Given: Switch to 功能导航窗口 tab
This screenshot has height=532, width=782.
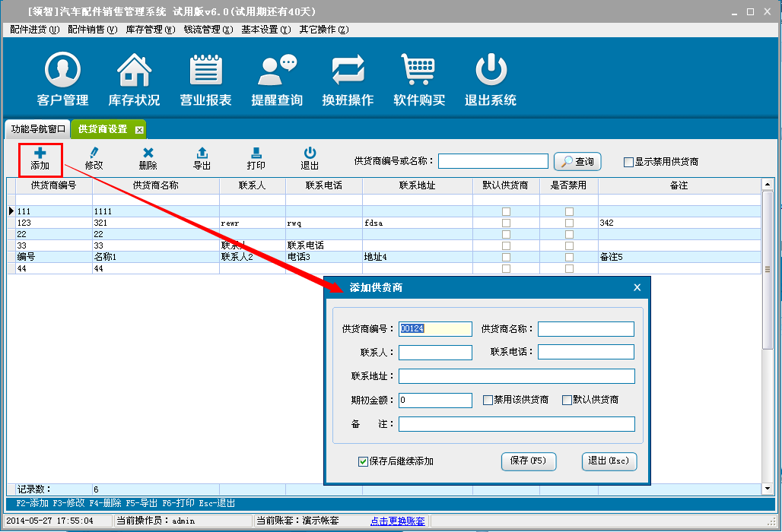Looking at the screenshot, I should [39, 129].
